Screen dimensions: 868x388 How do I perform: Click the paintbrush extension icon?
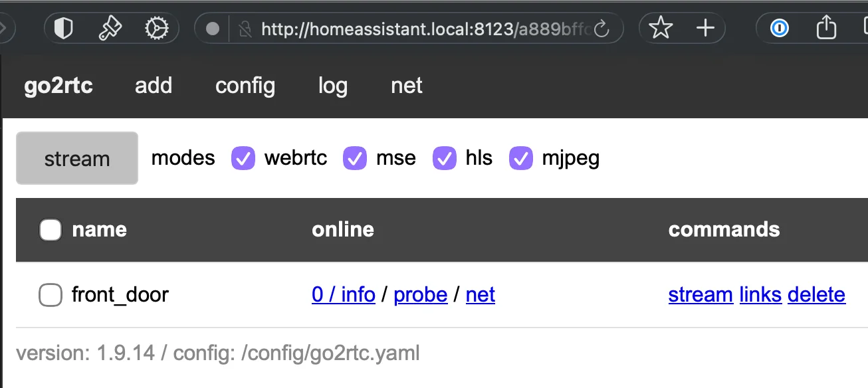pos(110,29)
